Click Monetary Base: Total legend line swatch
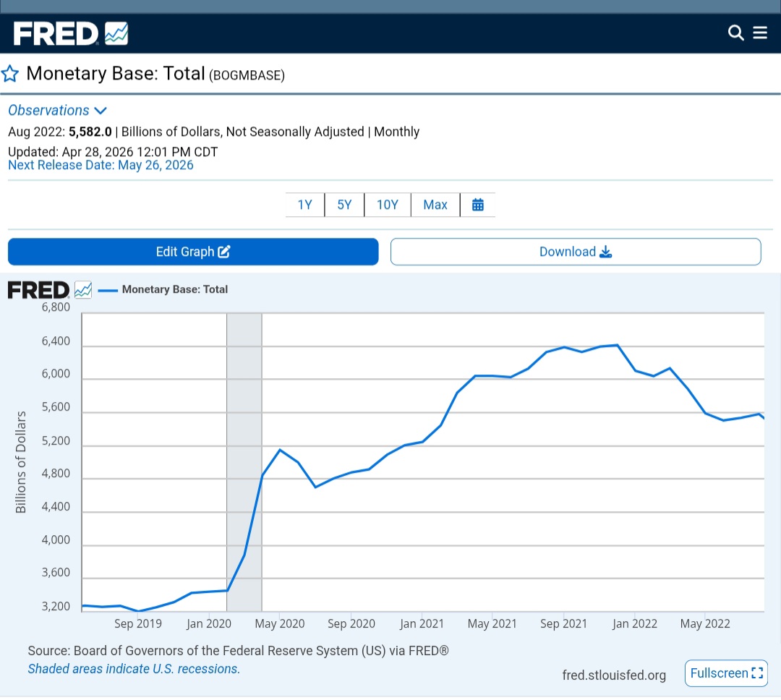 click(108, 290)
